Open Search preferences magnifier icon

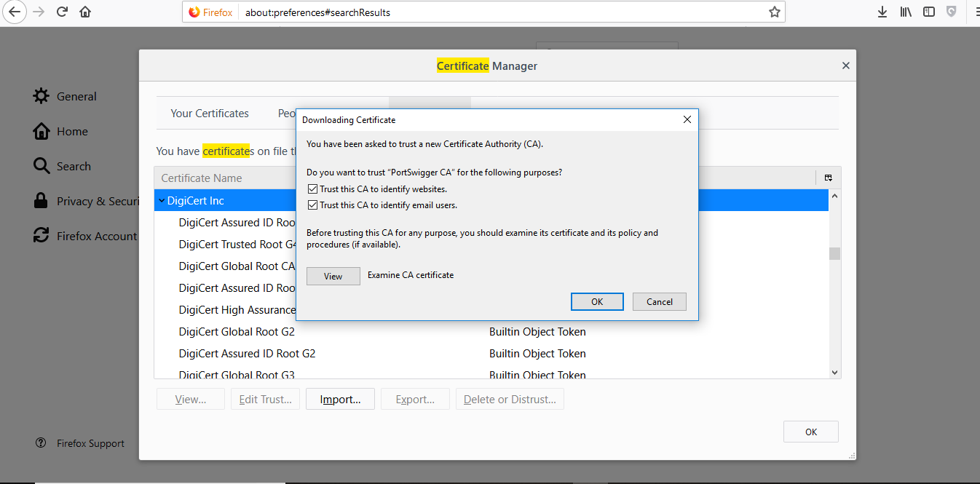pyautogui.click(x=42, y=166)
